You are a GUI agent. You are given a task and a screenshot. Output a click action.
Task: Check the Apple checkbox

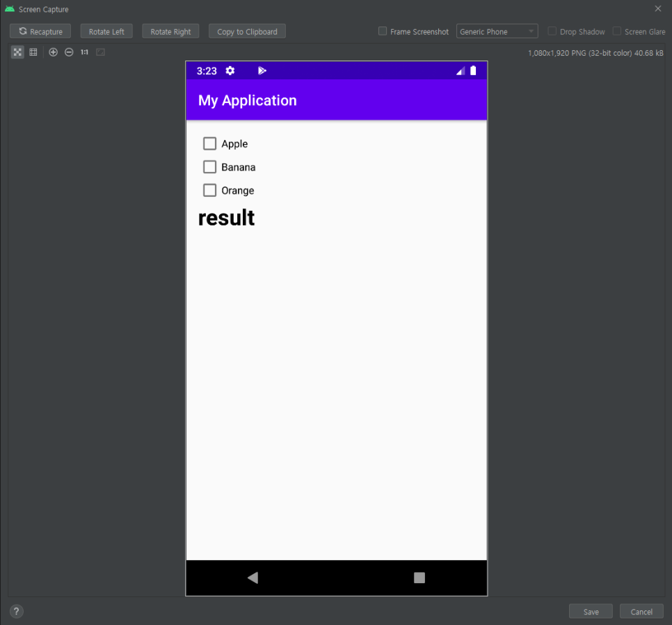(209, 143)
